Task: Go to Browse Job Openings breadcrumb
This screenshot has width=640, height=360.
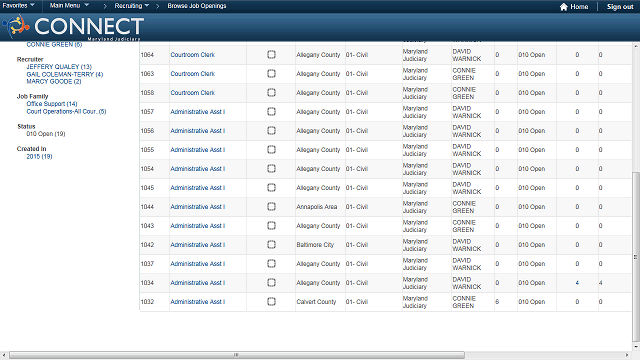Action: [197, 6]
